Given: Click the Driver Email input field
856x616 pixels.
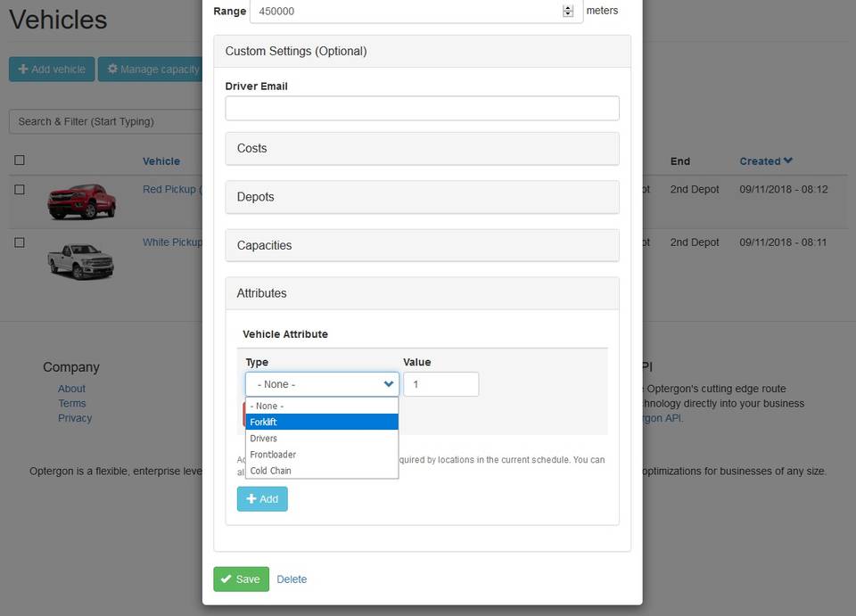Looking at the screenshot, I should tap(422, 109).
